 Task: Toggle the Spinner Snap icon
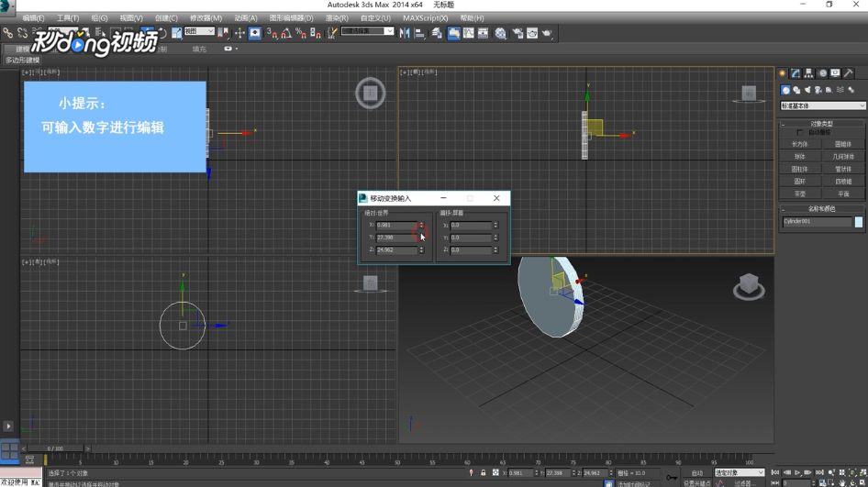coord(316,33)
